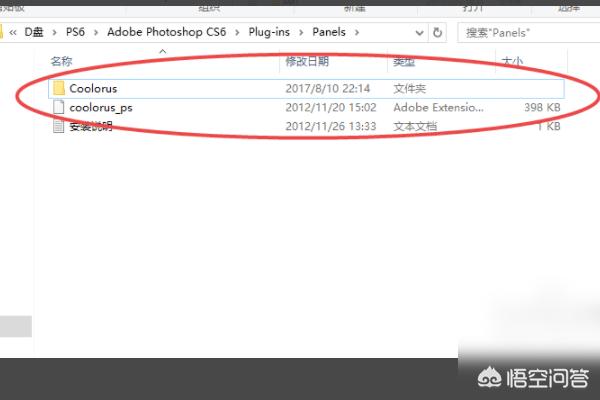Select the 安装说明 text document icon

point(59,126)
